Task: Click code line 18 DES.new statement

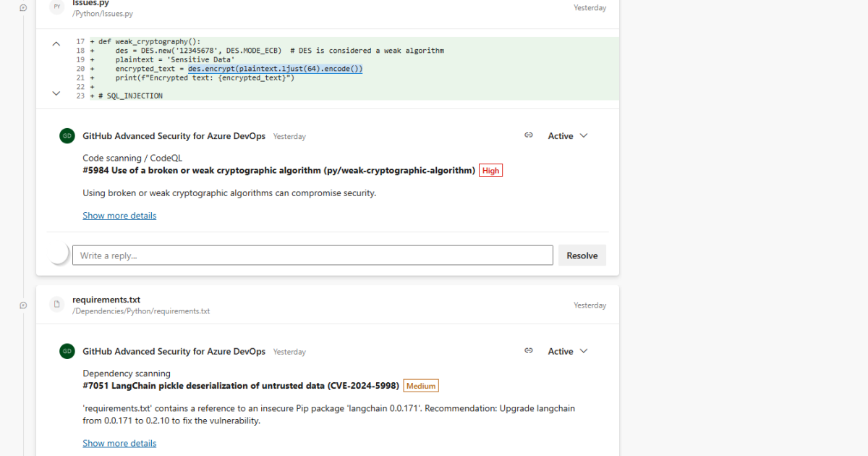Action: (x=280, y=51)
